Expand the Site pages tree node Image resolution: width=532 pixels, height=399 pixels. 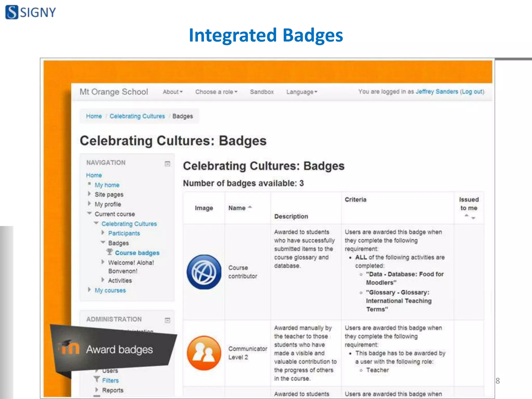click(89, 194)
